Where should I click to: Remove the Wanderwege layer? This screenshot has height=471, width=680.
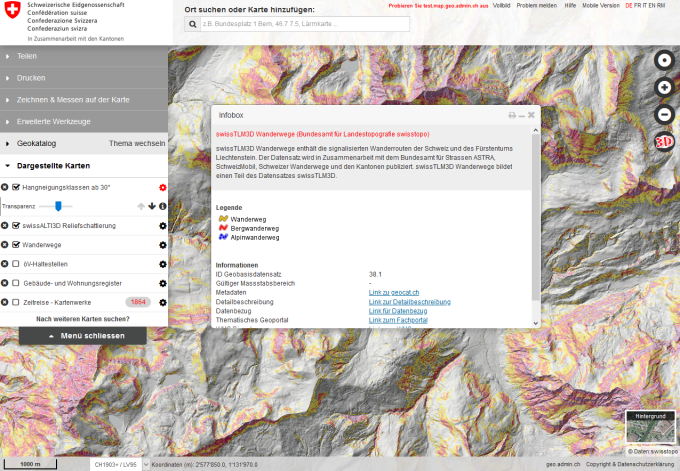tap(5, 244)
